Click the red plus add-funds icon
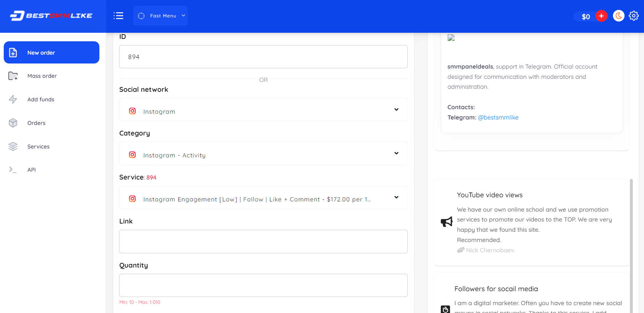Viewport: 644px width, 313px height. pyautogui.click(x=601, y=16)
